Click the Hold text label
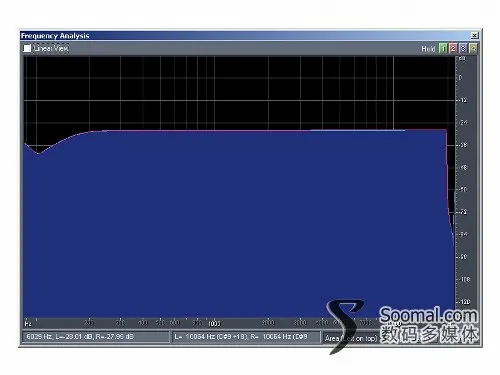Screen dimensions: 500x375 click(x=428, y=49)
